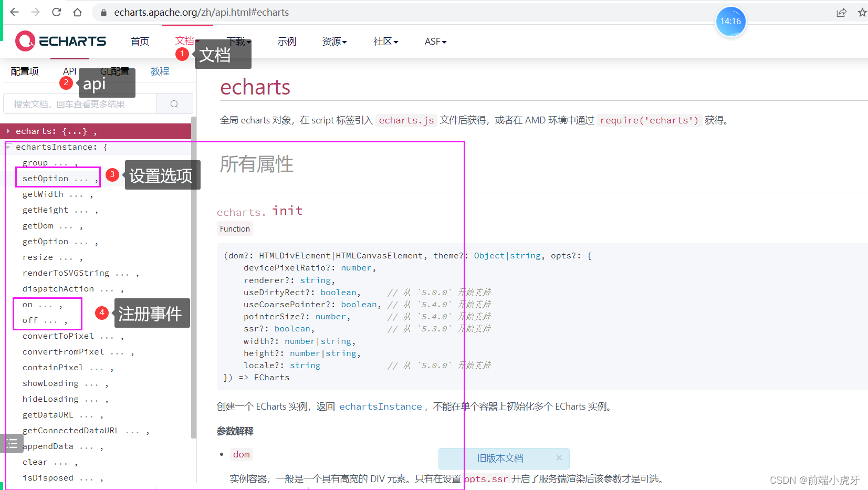Click the share page icon

[841, 13]
